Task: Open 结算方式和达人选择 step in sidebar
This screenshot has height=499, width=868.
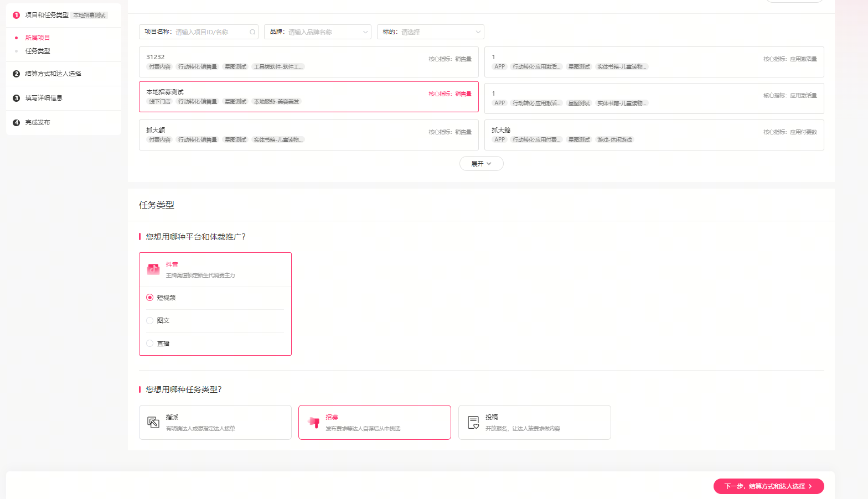Action: 53,74
